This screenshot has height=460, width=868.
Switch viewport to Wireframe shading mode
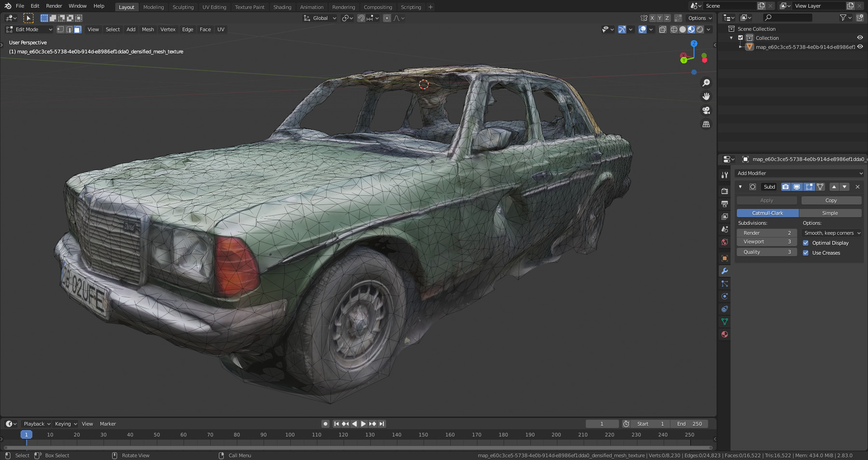coord(674,29)
